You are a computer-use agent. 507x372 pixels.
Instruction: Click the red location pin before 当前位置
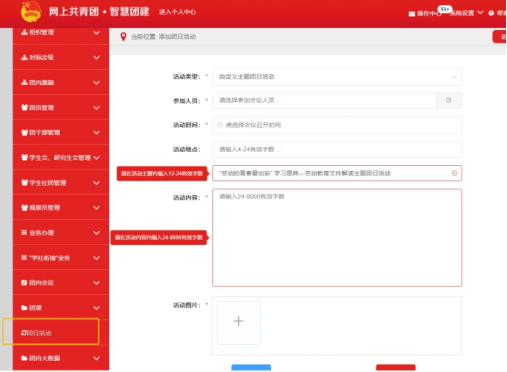(x=123, y=37)
